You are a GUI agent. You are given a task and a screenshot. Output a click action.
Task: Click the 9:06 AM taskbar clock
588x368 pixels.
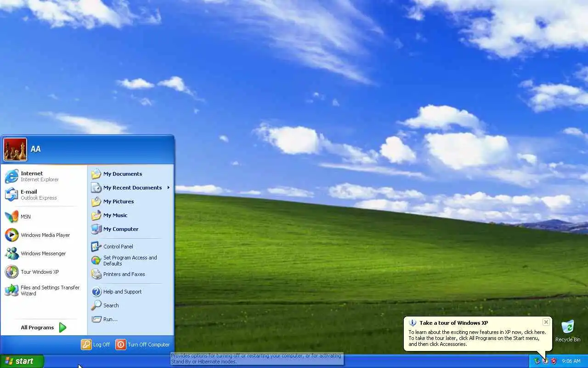click(x=571, y=362)
